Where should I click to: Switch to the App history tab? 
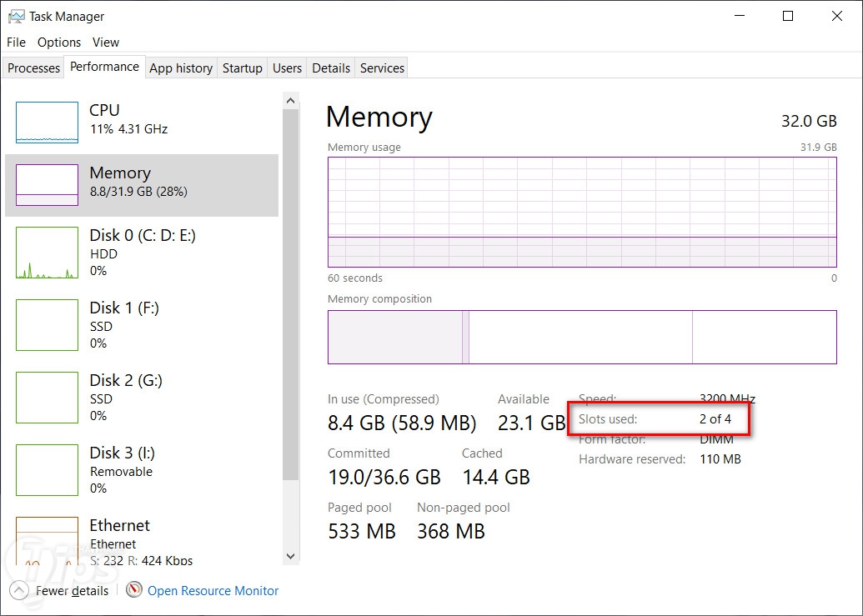click(x=181, y=68)
